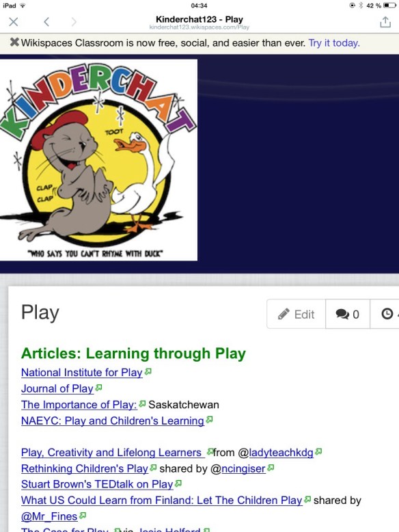The height and width of the screenshot is (532, 399).
Task: Open National Institute for Play link
Action: tap(82, 373)
